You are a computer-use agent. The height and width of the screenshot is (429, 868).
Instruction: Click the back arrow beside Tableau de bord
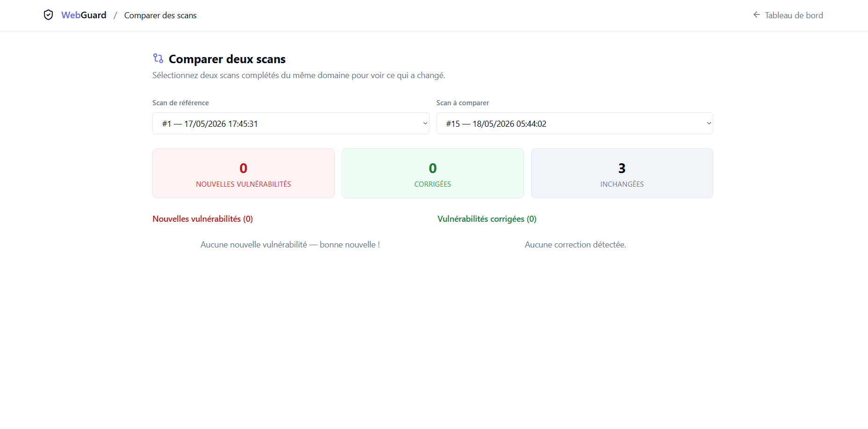pos(756,15)
